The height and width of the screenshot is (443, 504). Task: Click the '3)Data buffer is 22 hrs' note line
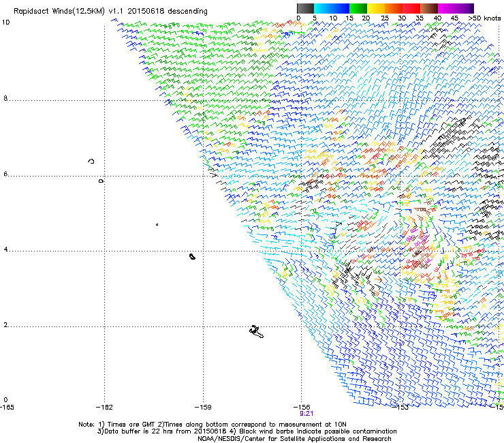click(247, 431)
